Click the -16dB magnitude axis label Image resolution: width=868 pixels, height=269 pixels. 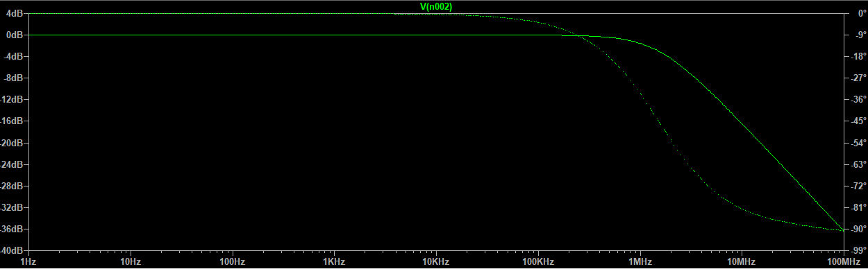pos(12,121)
